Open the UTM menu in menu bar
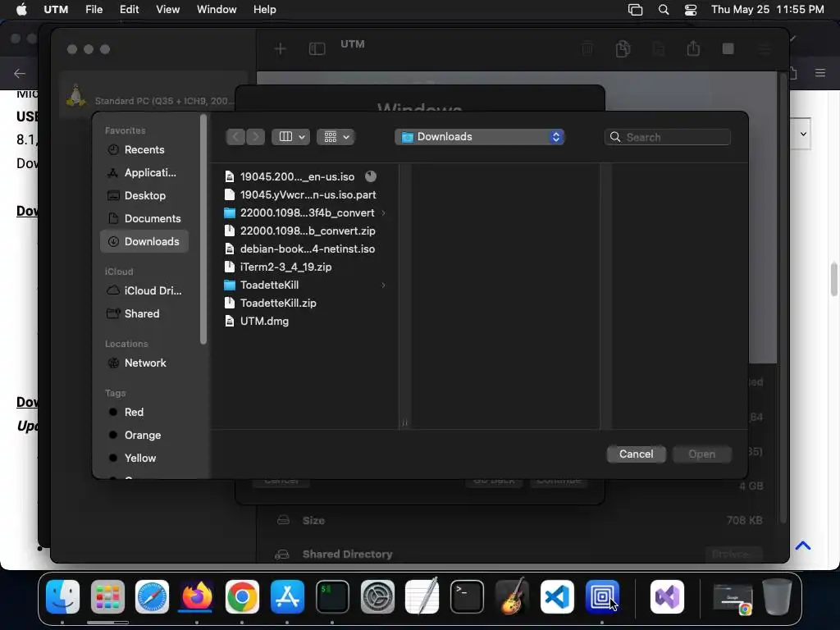The height and width of the screenshot is (630, 840). [56, 10]
